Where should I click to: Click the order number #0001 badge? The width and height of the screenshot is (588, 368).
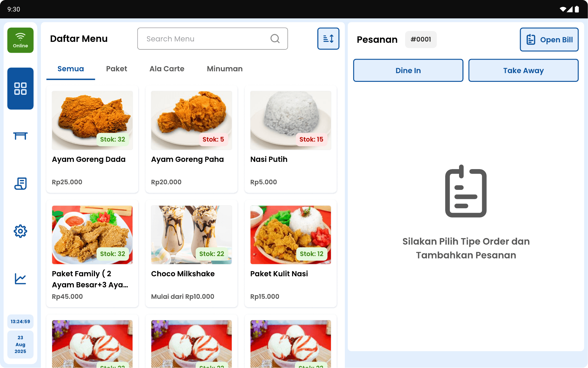[x=421, y=39]
